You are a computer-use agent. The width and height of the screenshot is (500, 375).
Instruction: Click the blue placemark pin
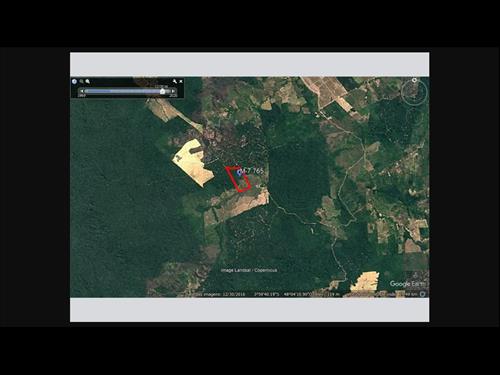pyautogui.click(x=239, y=172)
